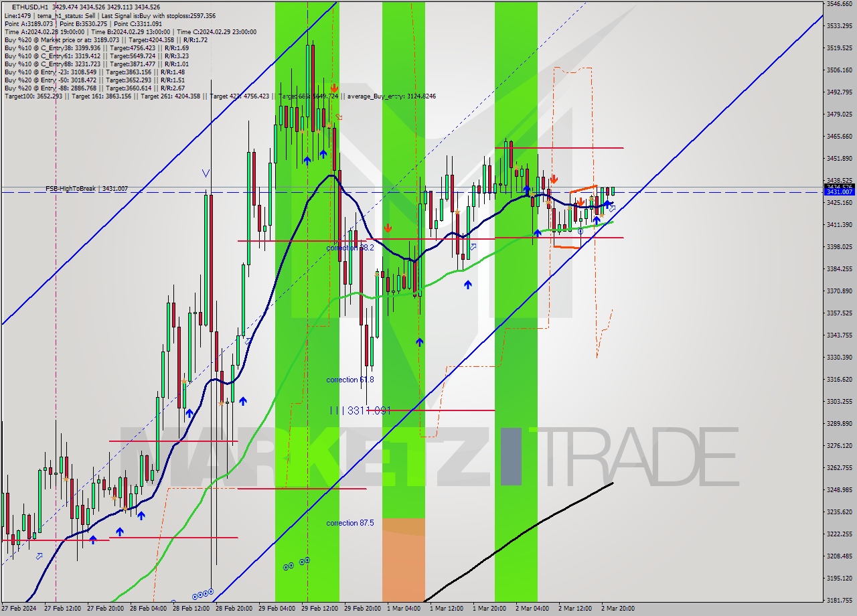
Task: Select the 'correction 61.8' label
Action: (349, 380)
